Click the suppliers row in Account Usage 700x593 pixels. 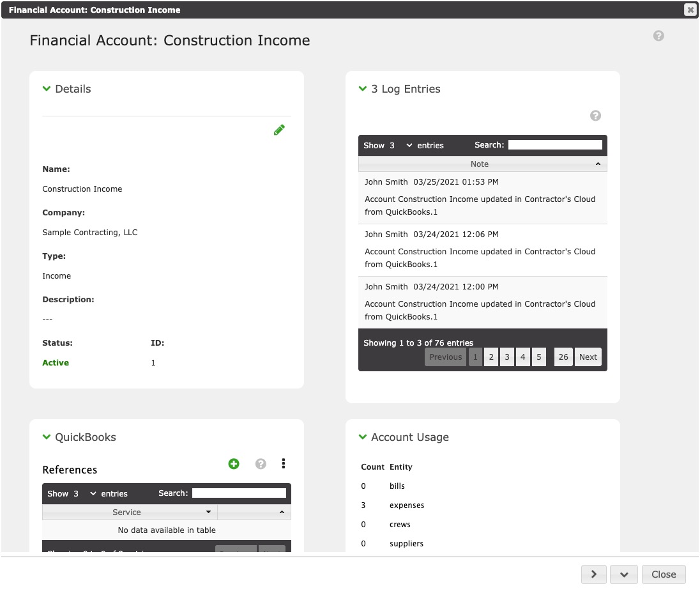[392, 544]
